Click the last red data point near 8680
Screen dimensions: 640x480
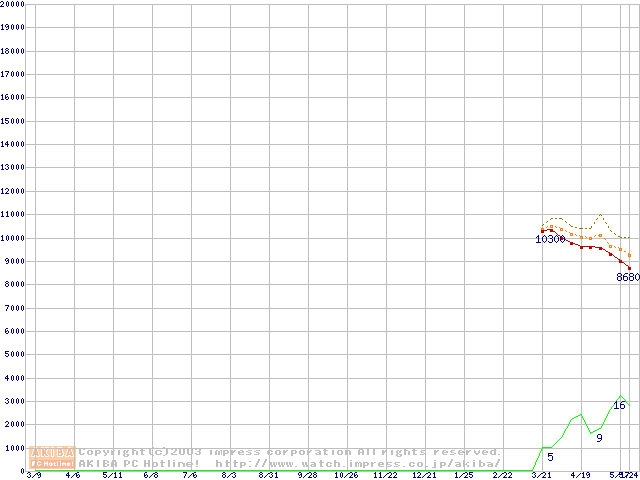click(x=629, y=267)
